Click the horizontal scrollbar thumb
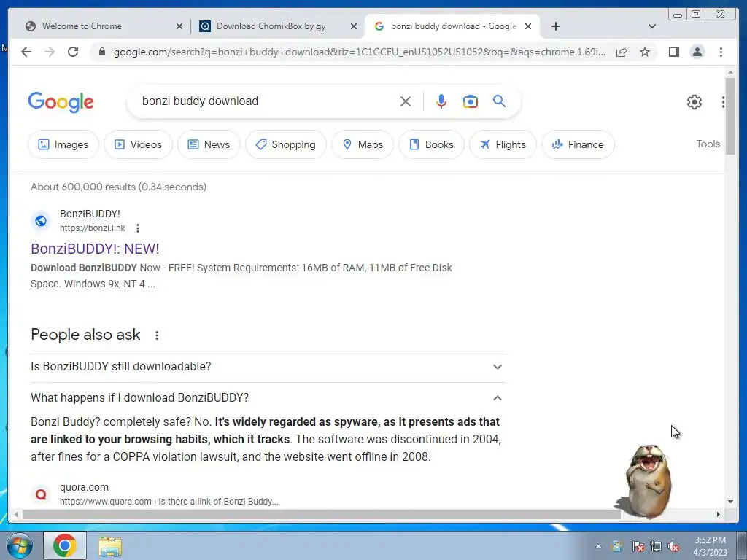The height and width of the screenshot is (560, 747). point(322,514)
